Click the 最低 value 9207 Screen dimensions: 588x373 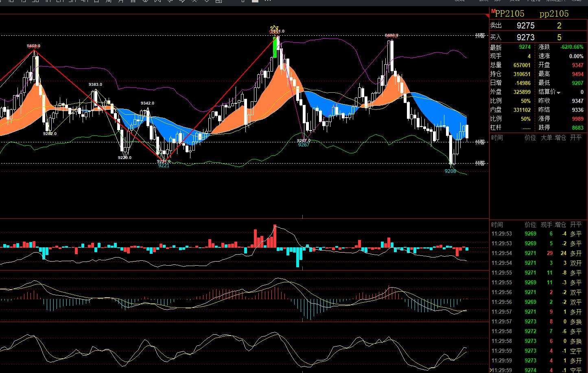coord(577,83)
